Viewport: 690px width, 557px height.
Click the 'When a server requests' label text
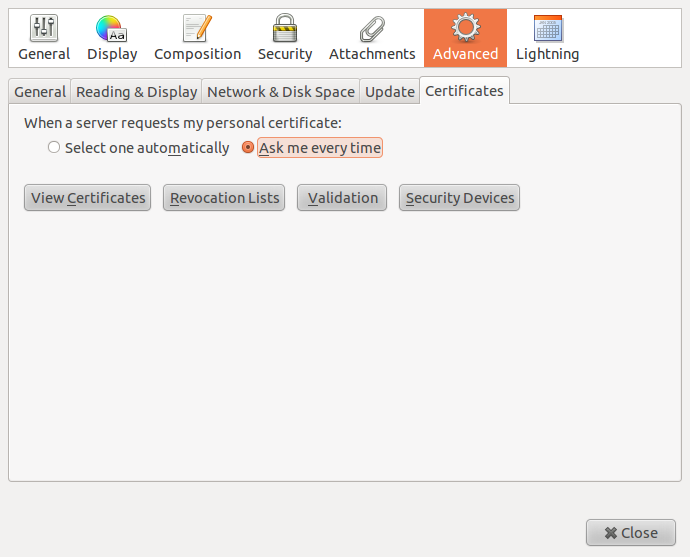183,123
